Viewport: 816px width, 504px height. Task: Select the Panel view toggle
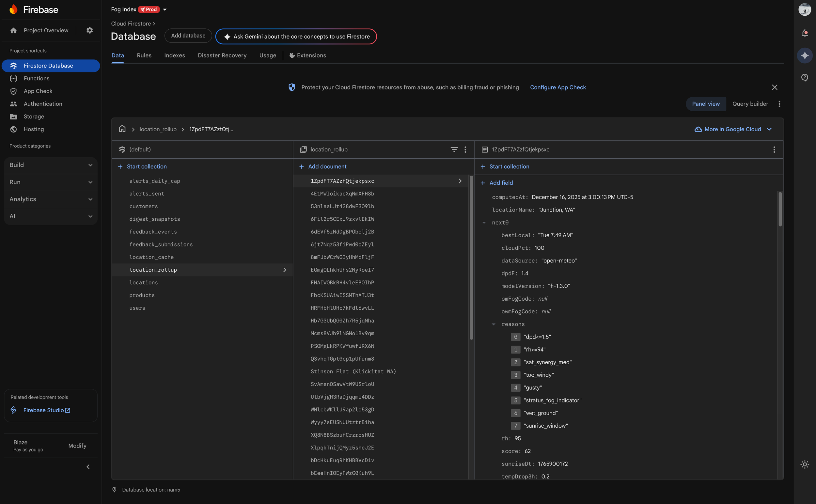point(706,104)
